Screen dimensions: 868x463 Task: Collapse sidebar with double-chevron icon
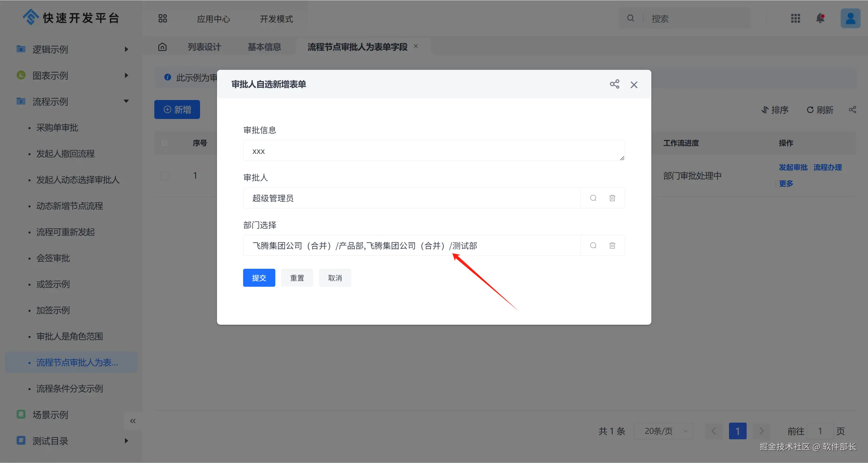click(133, 421)
